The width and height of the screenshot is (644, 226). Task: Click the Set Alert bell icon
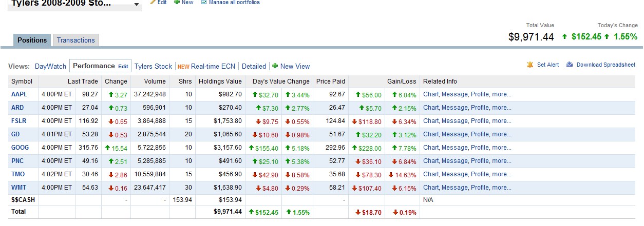530,65
